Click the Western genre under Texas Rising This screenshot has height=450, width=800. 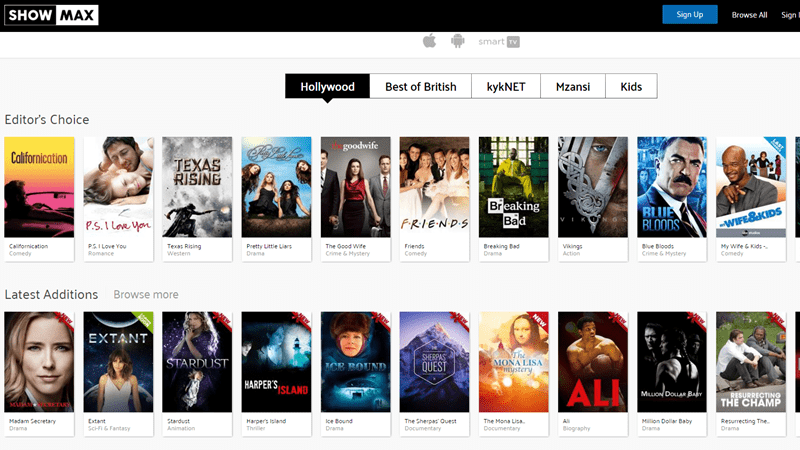pos(179,253)
